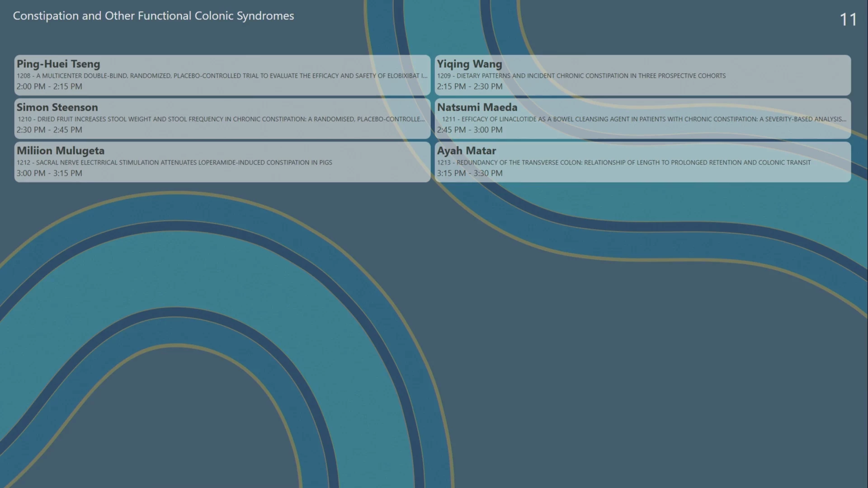This screenshot has height=488, width=868.
Task: Click the 2:15 PM - 2:30 PM time slot
Action: tap(470, 86)
